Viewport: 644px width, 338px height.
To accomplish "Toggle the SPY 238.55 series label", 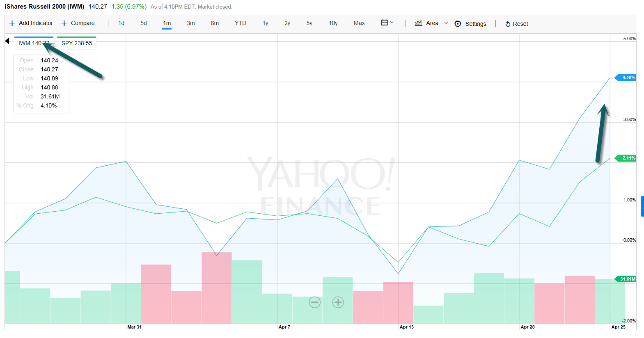I will (77, 43).
